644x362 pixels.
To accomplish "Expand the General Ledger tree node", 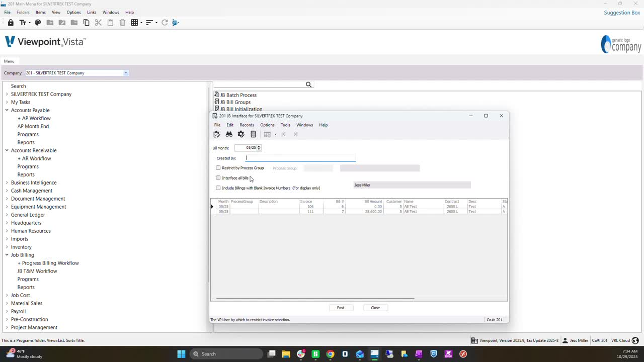I will click(x=7, y=215).
